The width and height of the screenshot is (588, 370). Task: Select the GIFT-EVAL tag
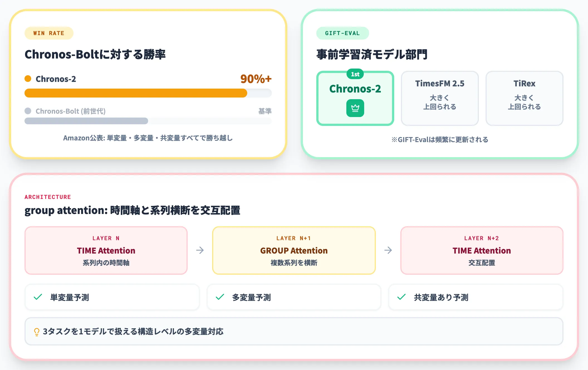342,33
